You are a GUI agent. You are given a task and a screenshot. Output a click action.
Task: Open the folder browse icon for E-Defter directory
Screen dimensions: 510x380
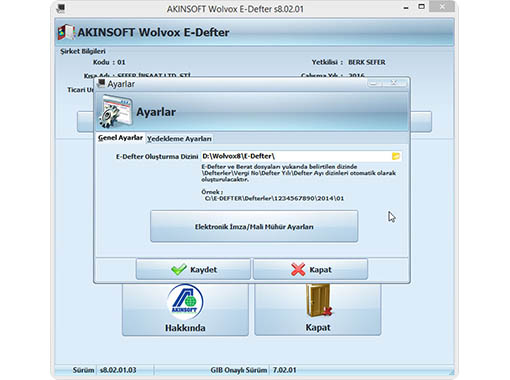click(x=396, y=156)
